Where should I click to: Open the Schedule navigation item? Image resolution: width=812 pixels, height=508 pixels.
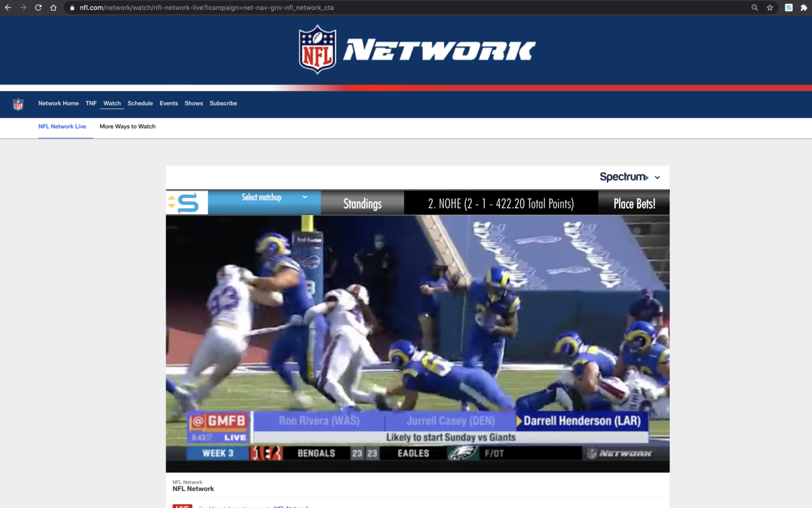click(140, 104)
